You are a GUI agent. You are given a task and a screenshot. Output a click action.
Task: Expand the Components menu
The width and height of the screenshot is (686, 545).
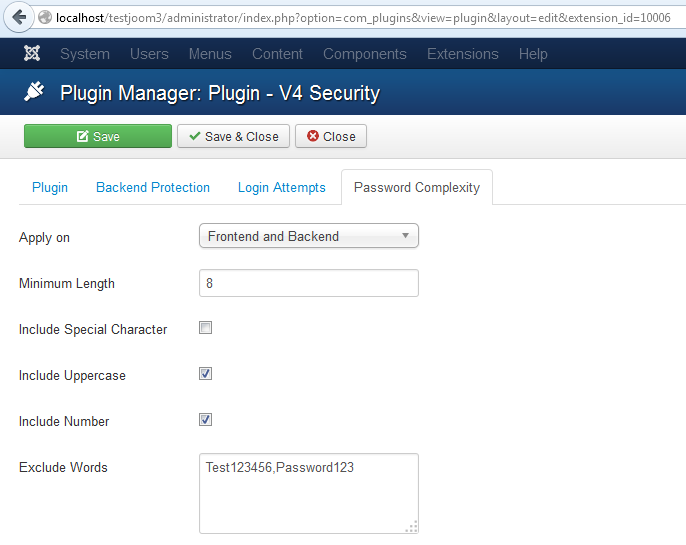pos(364,54)
